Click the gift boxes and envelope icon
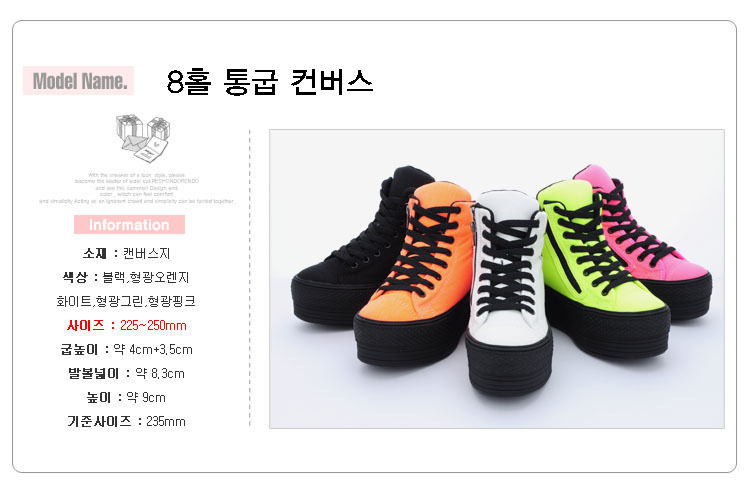This screenshot has width=750, height=490. [x=143, y=138]
